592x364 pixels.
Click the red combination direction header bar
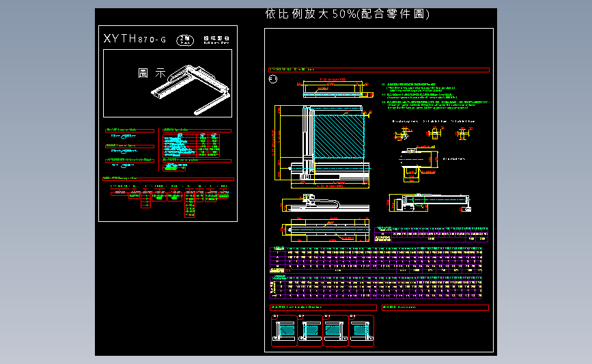click(323, 307)
